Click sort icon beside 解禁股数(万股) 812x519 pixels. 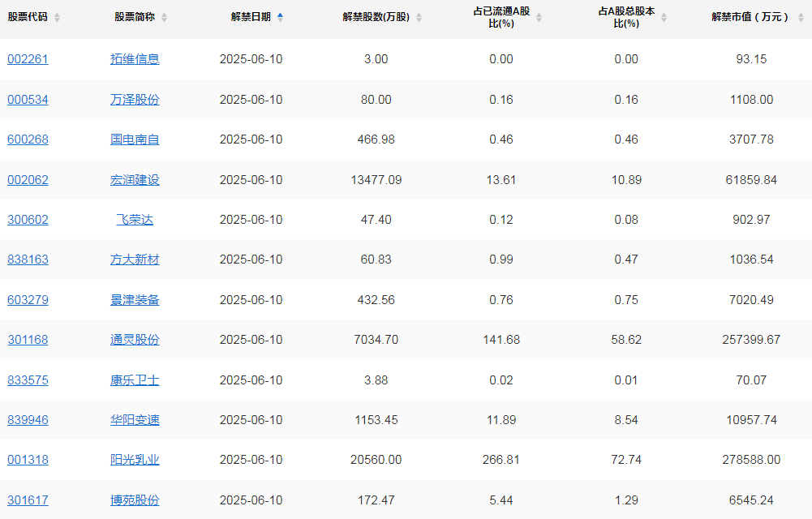click(x=419, y=17)
